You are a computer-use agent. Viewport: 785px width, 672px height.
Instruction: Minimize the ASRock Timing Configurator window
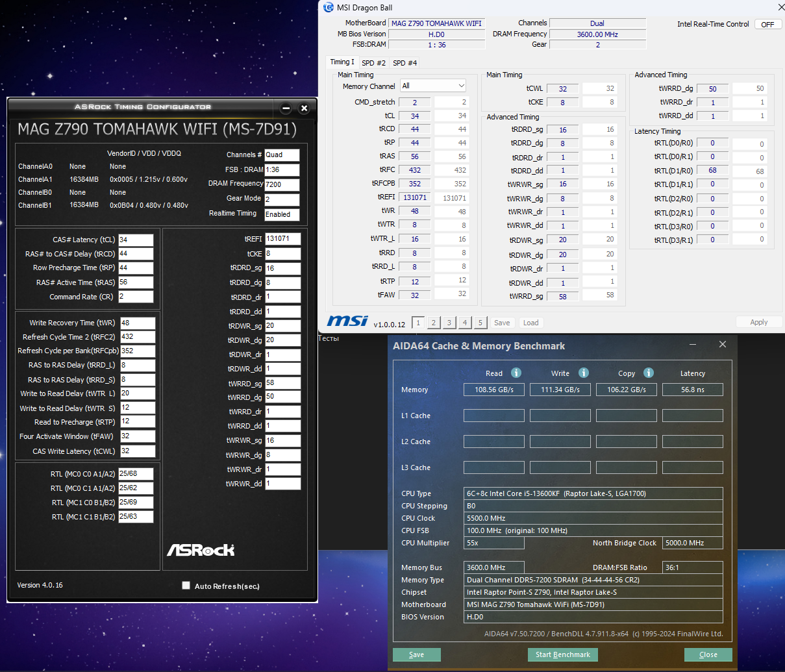[x=286, y=108]
